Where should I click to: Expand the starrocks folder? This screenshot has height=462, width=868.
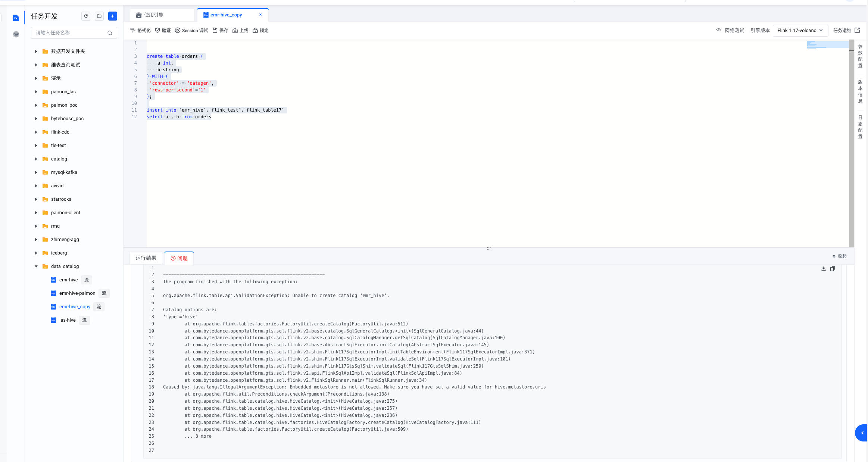pyautogui.click(x=36, y=199)
